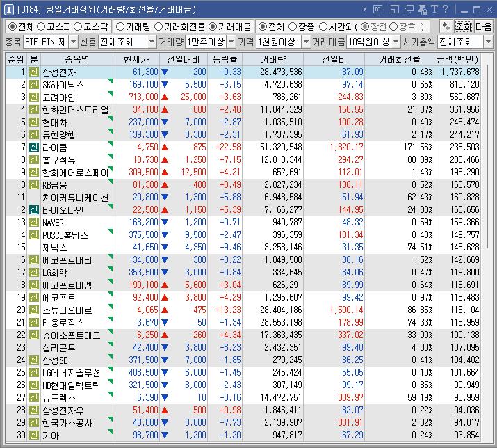Click the 신 badge next to 한국가스공사

(34, 423)
